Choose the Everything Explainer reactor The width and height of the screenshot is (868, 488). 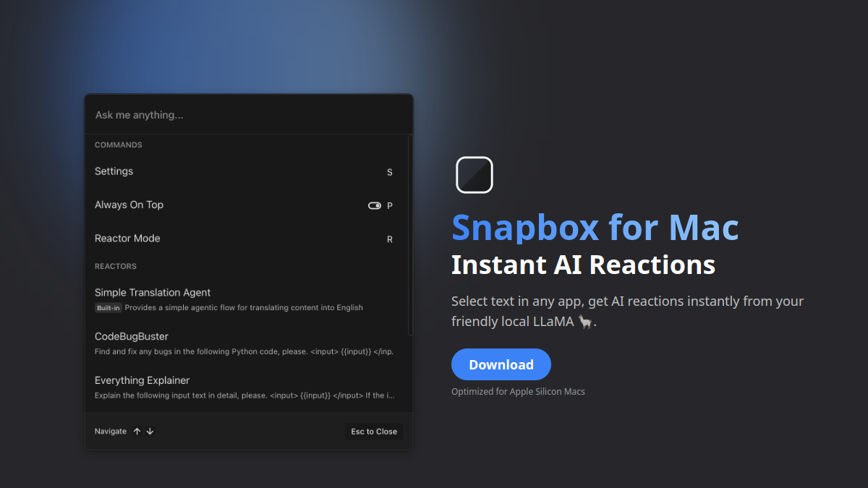(x=245, y=388)
